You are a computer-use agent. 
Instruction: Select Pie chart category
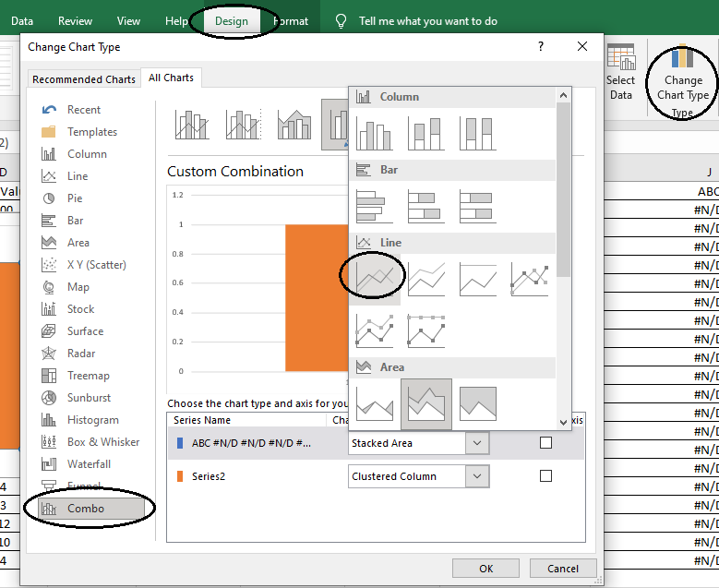75,198
